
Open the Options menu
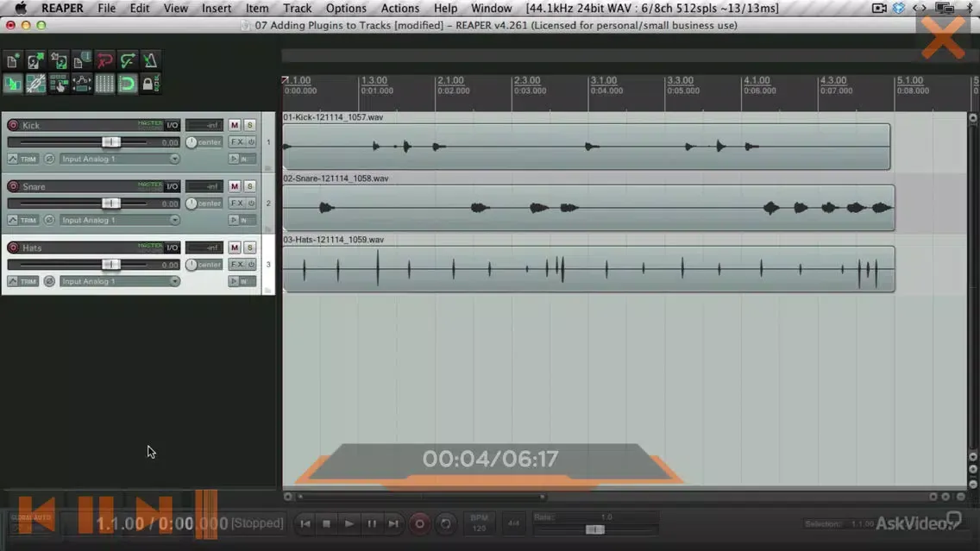pos(346,8)
